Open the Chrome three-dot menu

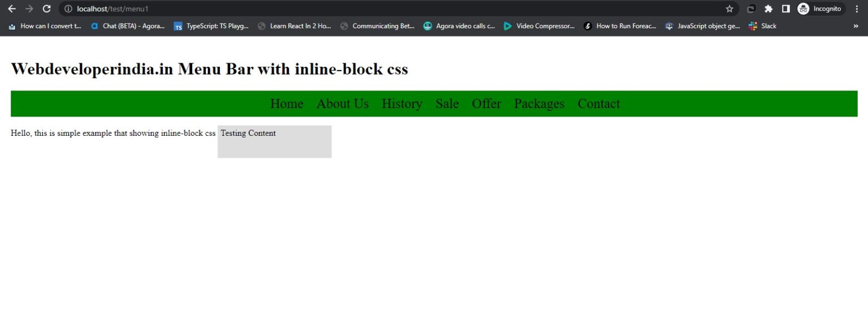(x=857, y=8)
